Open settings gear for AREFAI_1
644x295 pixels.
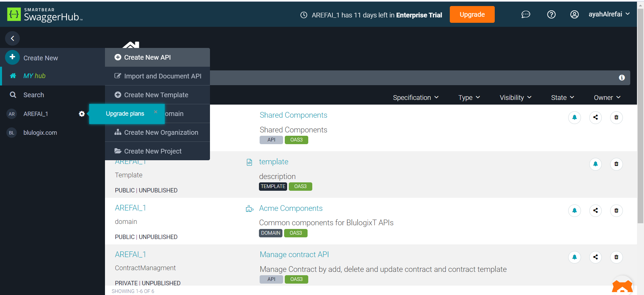pos(82,114)
